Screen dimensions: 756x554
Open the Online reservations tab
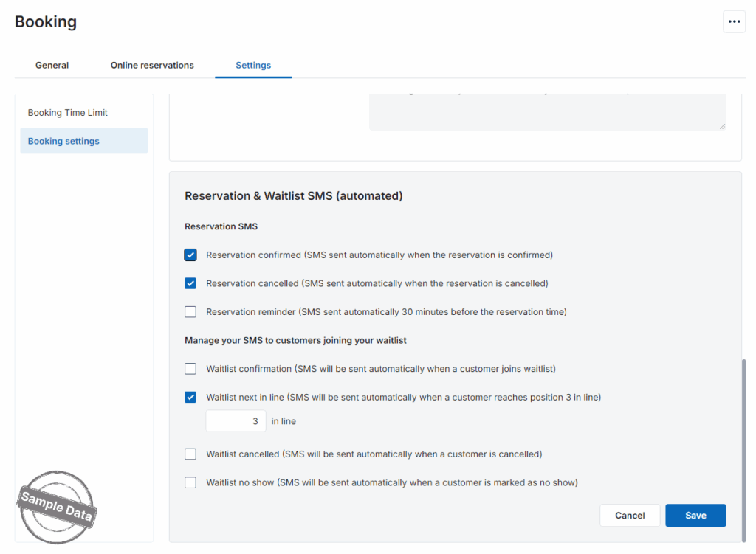click(x=152, y=65)
